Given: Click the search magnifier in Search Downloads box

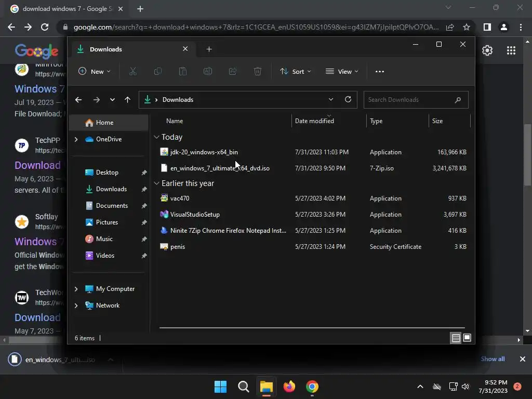Looking at the screenshot, I should pos(458,100).
